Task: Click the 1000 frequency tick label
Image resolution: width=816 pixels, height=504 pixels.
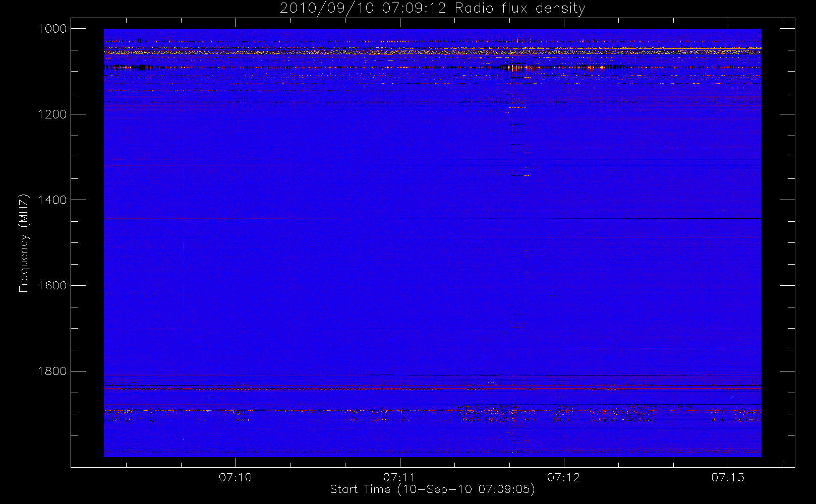Action: (52, 29)
